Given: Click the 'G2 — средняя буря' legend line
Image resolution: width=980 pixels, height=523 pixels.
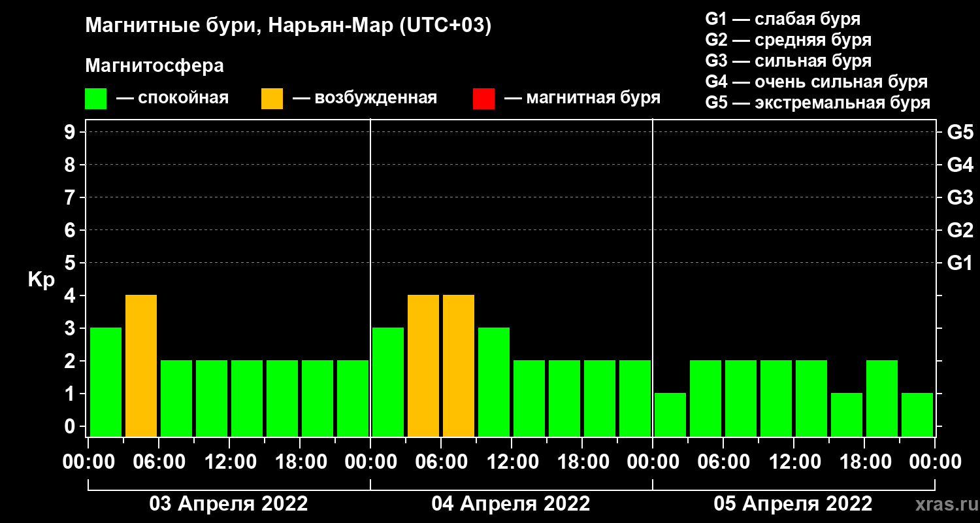Looking at the screenshot, I should 789,40.
